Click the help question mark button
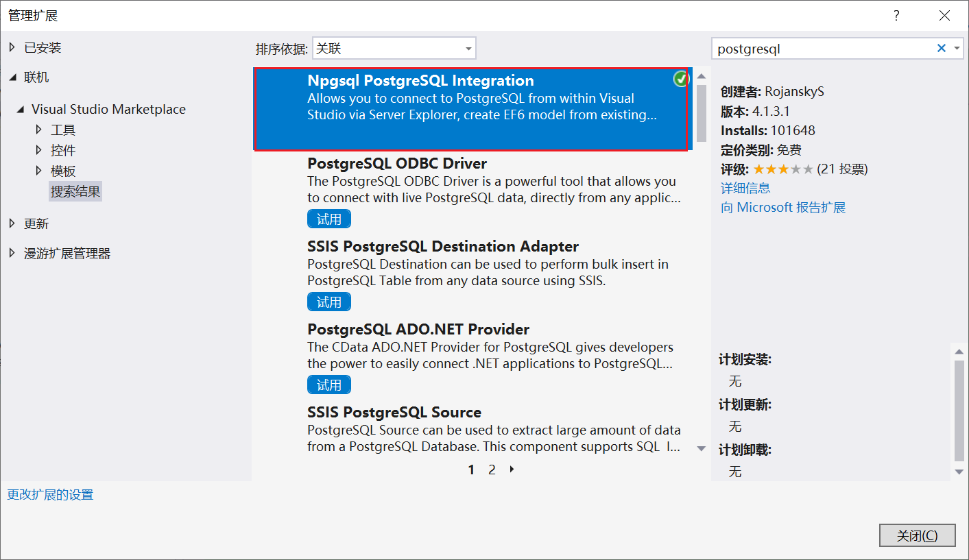Screen dimensions: 969x560 pyautogui.click(x=896, y=16)
